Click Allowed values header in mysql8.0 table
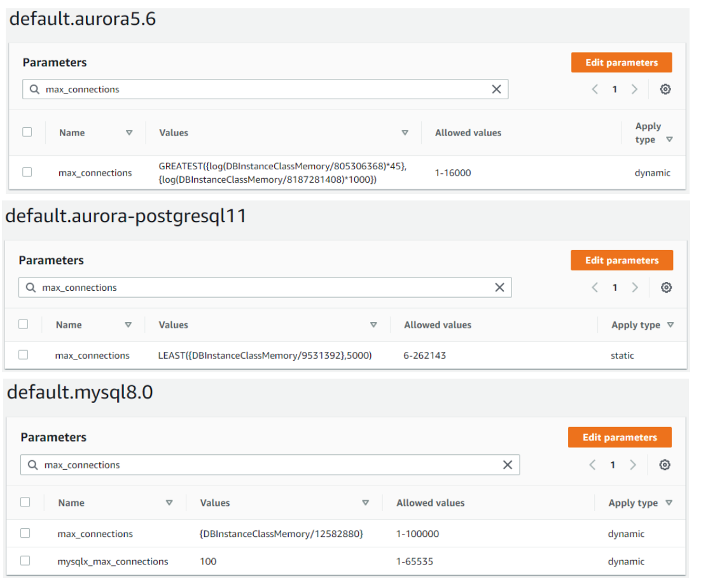 click(x=431, y=503)
